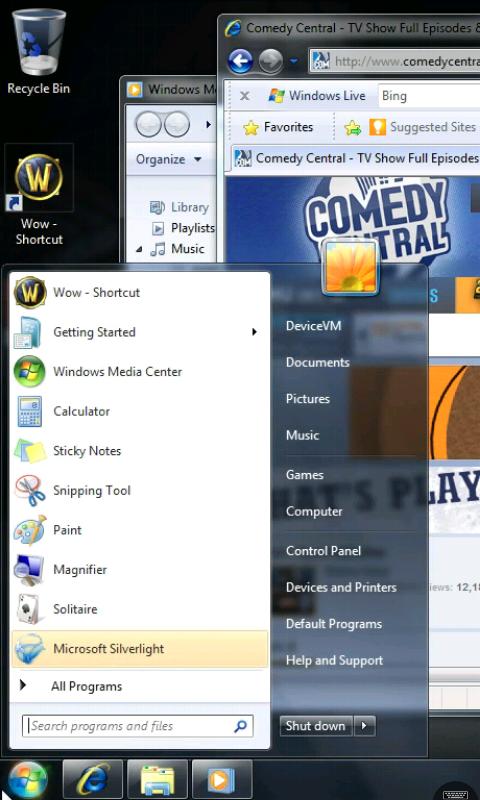Click the Paint palette icon
480x800 pixels.
pos(30,530)
